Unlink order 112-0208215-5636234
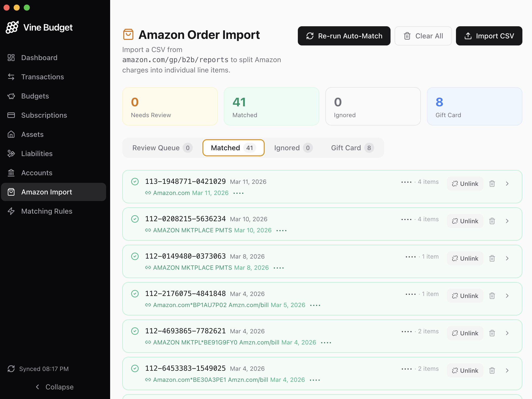Screen dimensions: 532x399 (465, 221)
